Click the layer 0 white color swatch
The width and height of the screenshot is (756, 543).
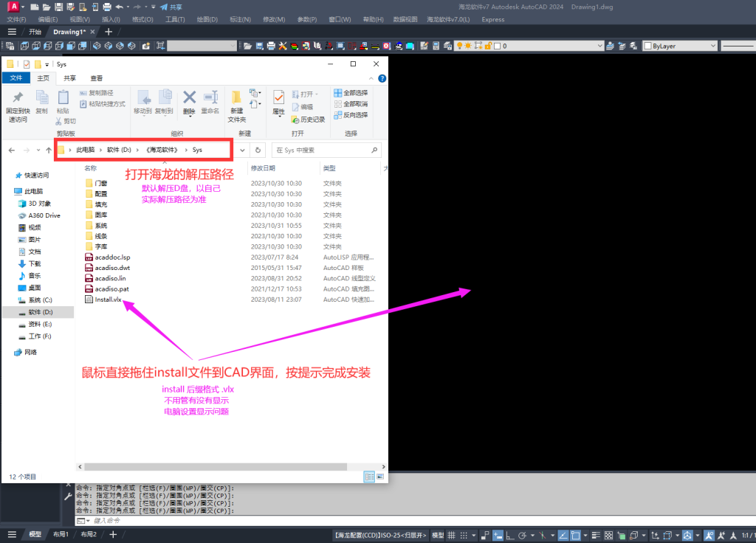tap(497, 46)
